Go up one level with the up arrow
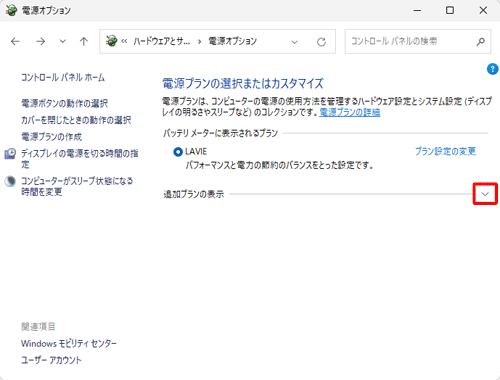This screenshot has height=380, width=500. [x=84, y=42]
